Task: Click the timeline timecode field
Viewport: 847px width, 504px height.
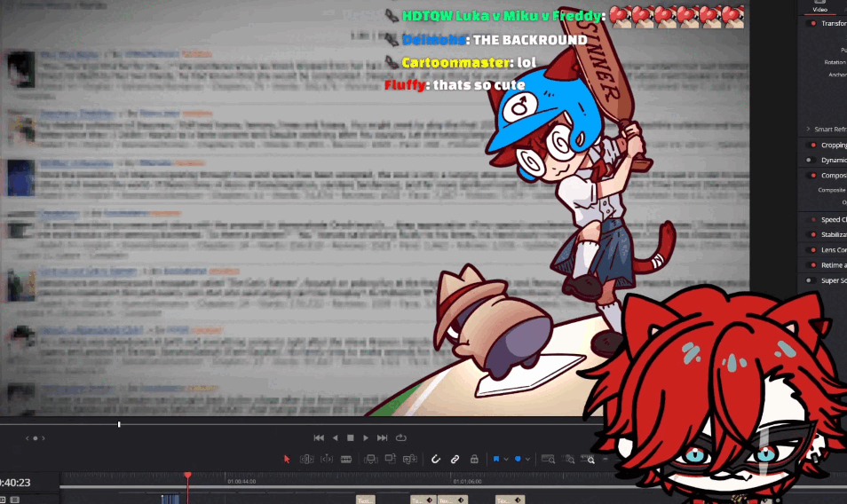Action: click(15, 483)
